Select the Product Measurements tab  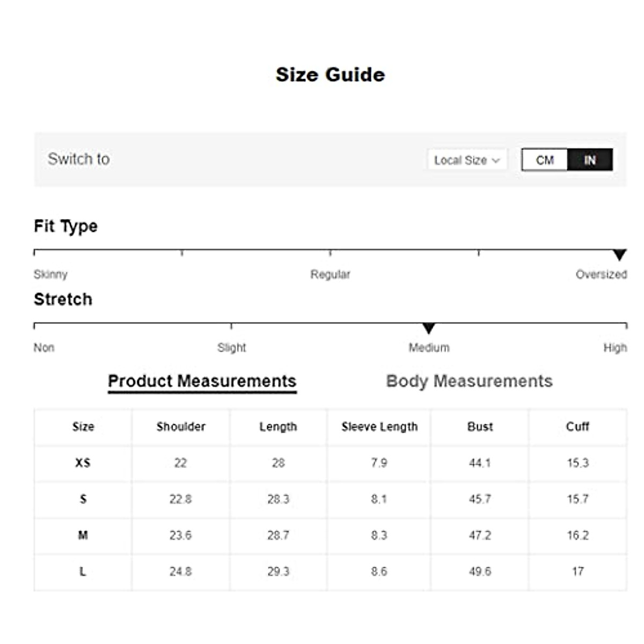click(x=202, y=381)
